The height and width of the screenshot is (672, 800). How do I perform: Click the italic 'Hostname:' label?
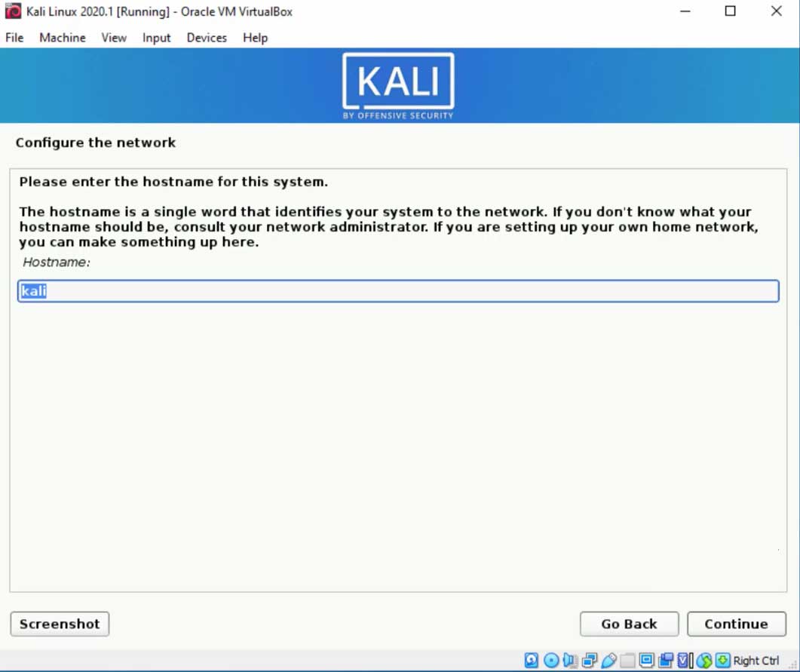(56, 262)
